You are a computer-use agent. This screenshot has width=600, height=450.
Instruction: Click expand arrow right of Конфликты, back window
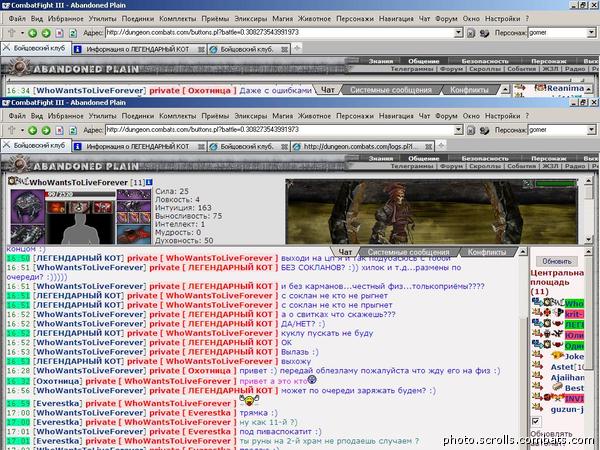pos(505,90)
